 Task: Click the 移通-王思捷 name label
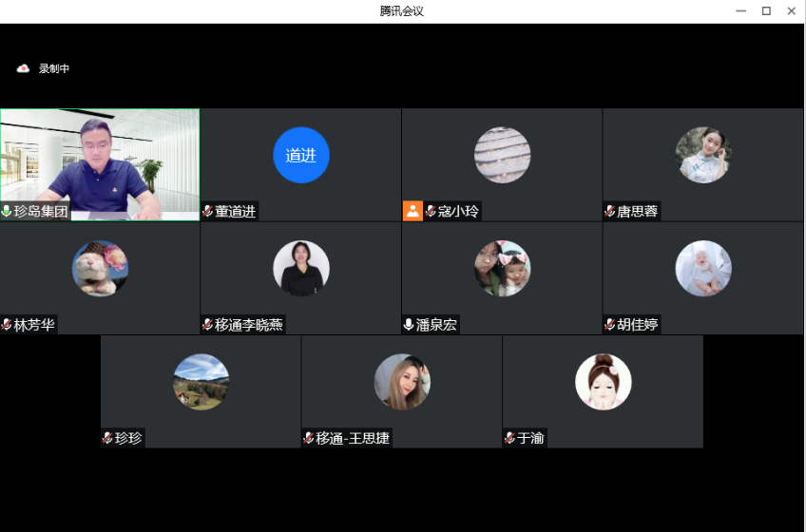pos(353,438)
